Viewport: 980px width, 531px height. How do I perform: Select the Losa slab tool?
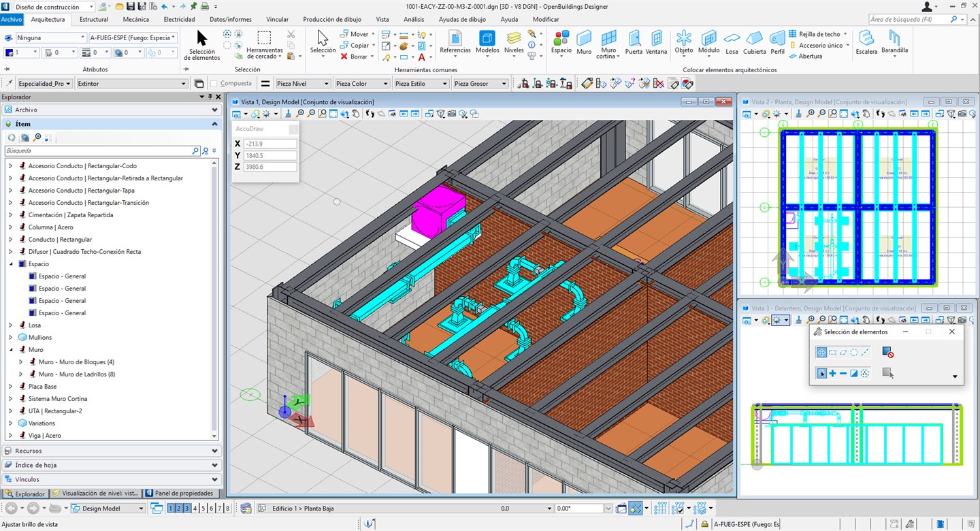coord(732,42)
